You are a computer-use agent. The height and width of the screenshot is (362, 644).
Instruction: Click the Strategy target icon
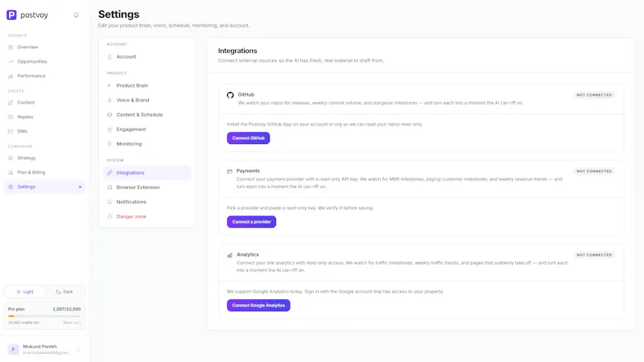coord(10,158)
